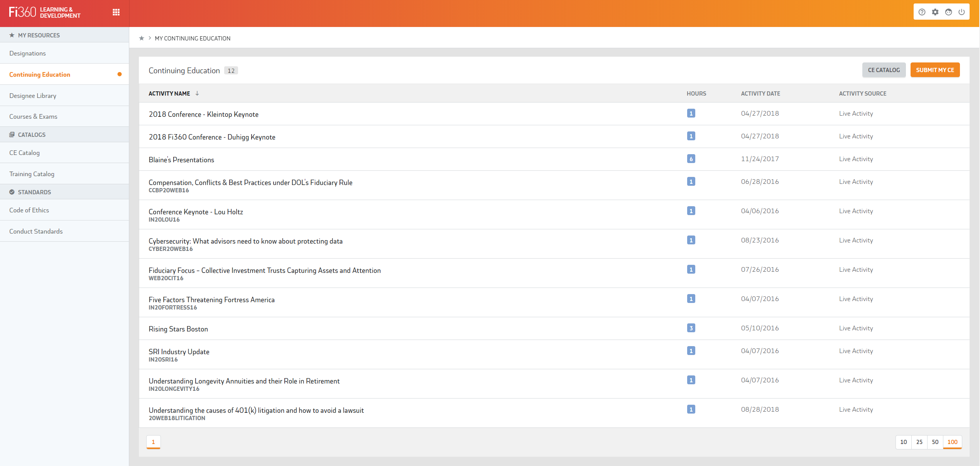The image size is (980, 466).
Task: Show 10 items per page
Action: coord(903,442)
